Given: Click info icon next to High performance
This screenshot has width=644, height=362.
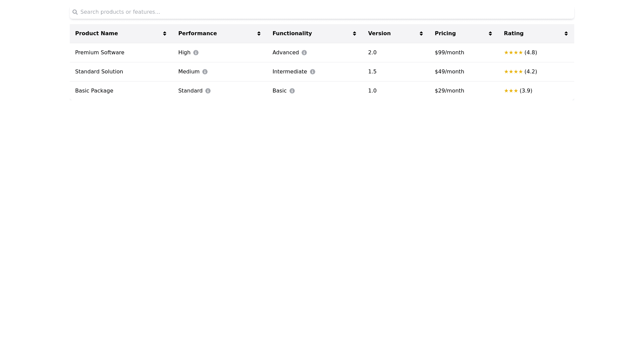Looking at the screenshot, I should tap(196, 53).
